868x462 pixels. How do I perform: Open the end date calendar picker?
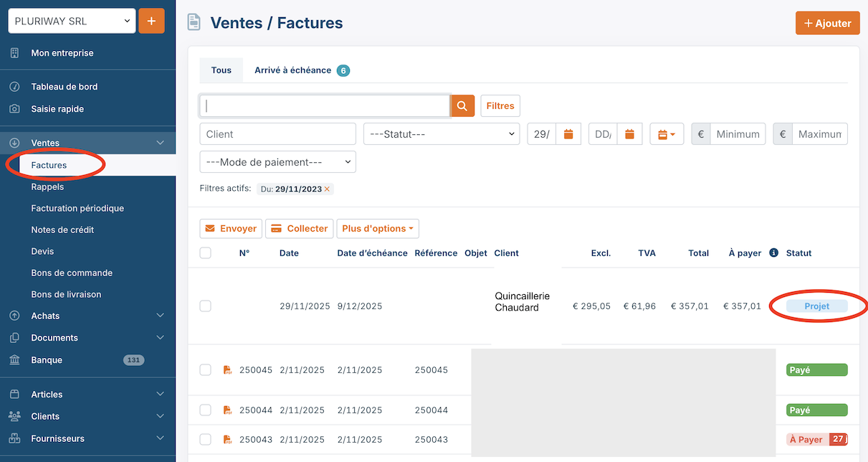(x=629, y=134)
